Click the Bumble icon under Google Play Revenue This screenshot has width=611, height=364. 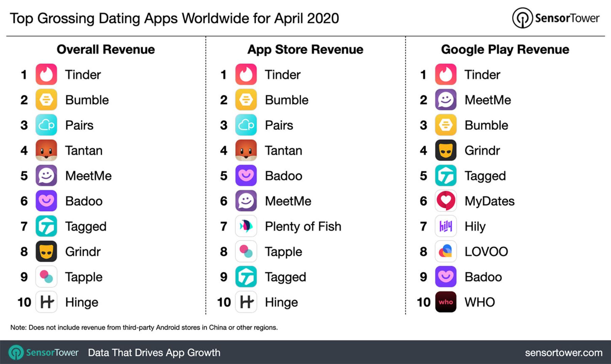click(446, 125)
